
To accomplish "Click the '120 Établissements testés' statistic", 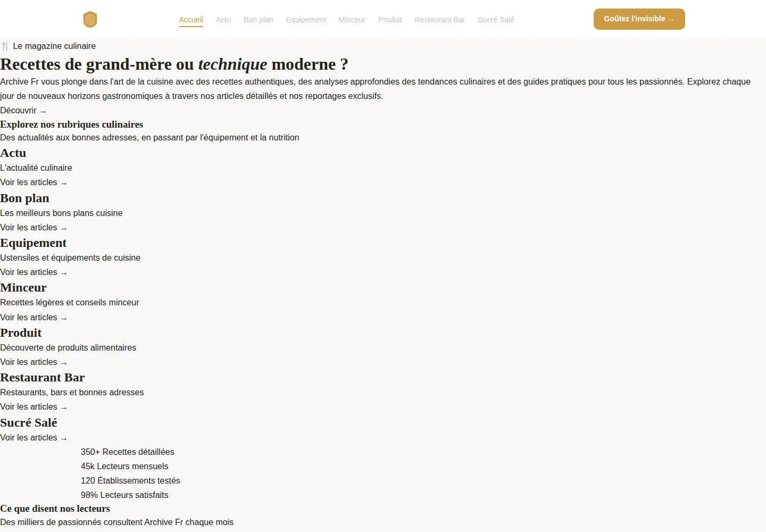I will click(130, 481).
